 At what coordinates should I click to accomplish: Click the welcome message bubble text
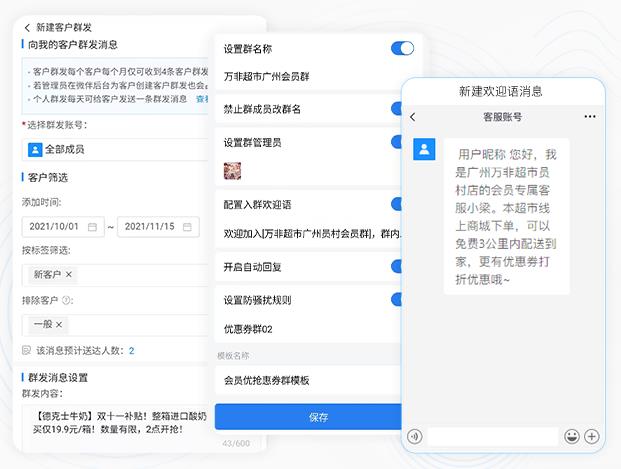point(507,217)
